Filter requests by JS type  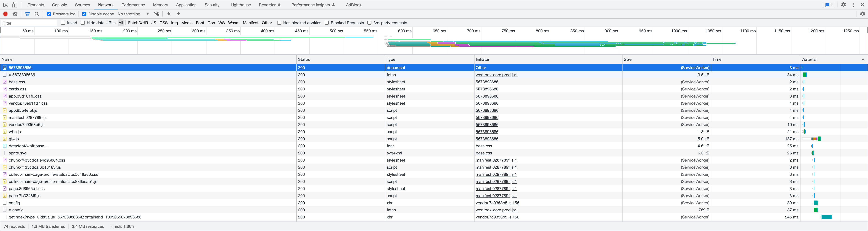154,23
